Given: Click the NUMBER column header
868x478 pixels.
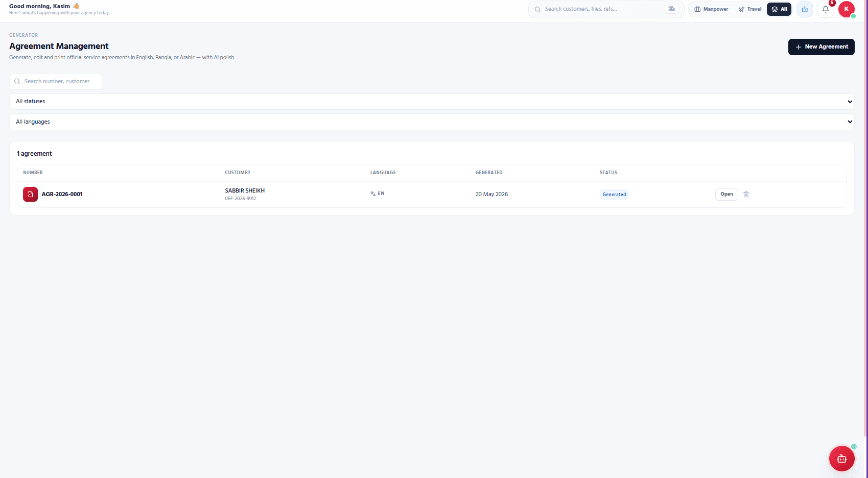Looking at the screenshot, I should pos(33,173).
